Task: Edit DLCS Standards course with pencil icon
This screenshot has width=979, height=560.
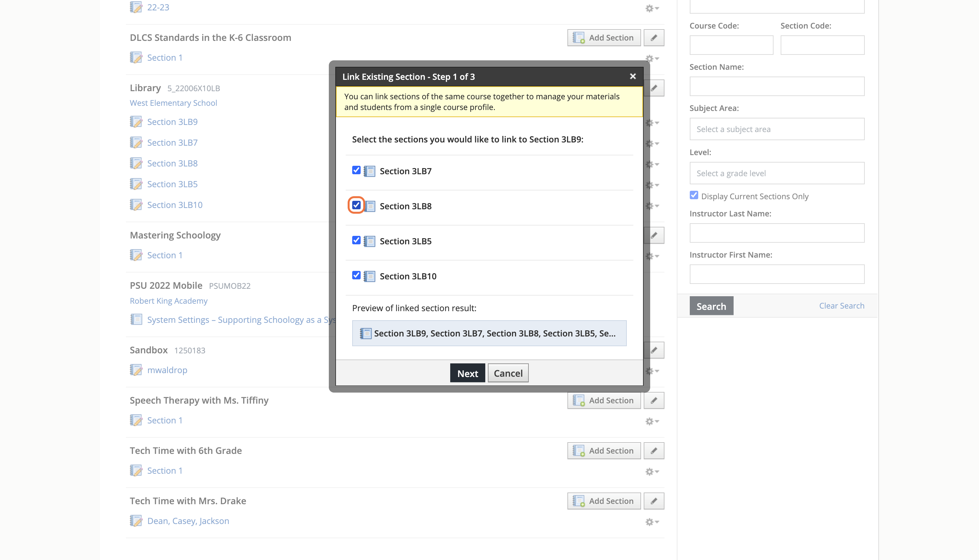Action: click(653, 38)
